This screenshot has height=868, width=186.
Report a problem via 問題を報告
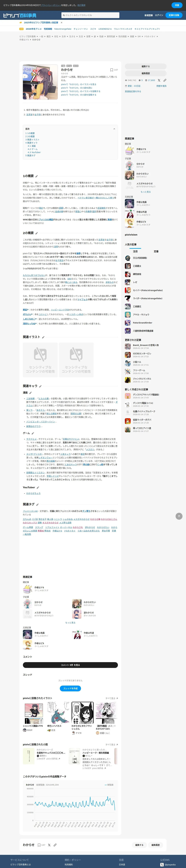pyautogui.click(x=161, y=86)
